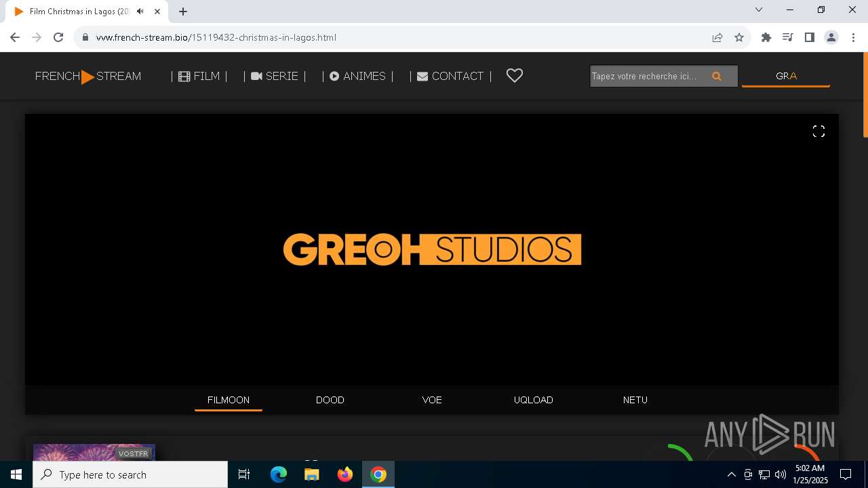The image size is (868, 488).
Task: Select the FILMOON player tab
Action: tap(229, 400)
